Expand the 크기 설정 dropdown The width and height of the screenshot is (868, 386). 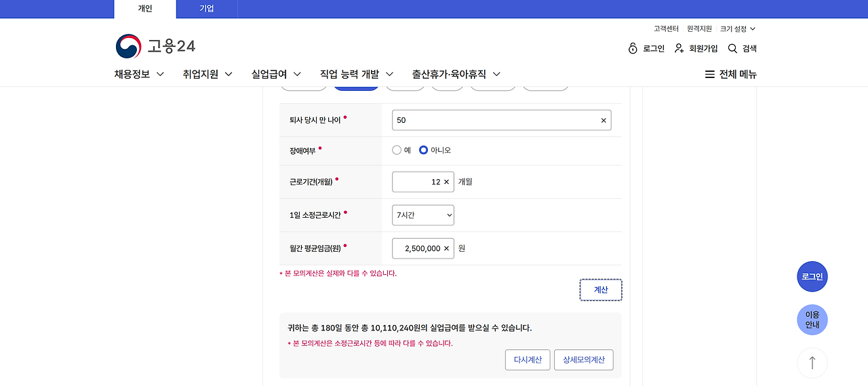738,29
